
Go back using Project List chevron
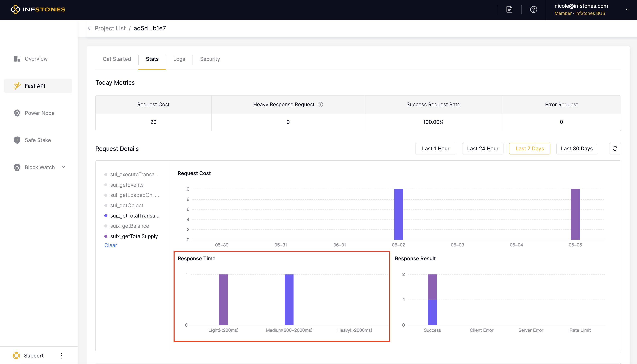pos(89,28)
